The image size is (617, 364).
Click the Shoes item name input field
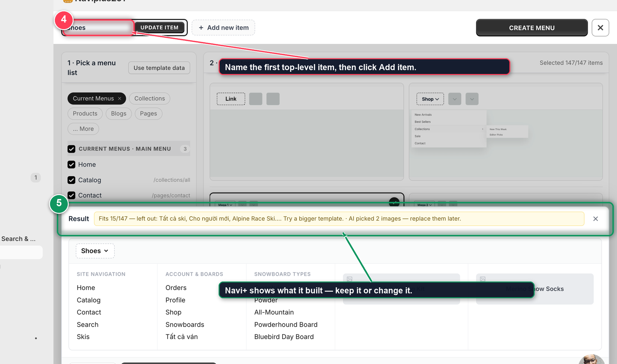[98, 28]
